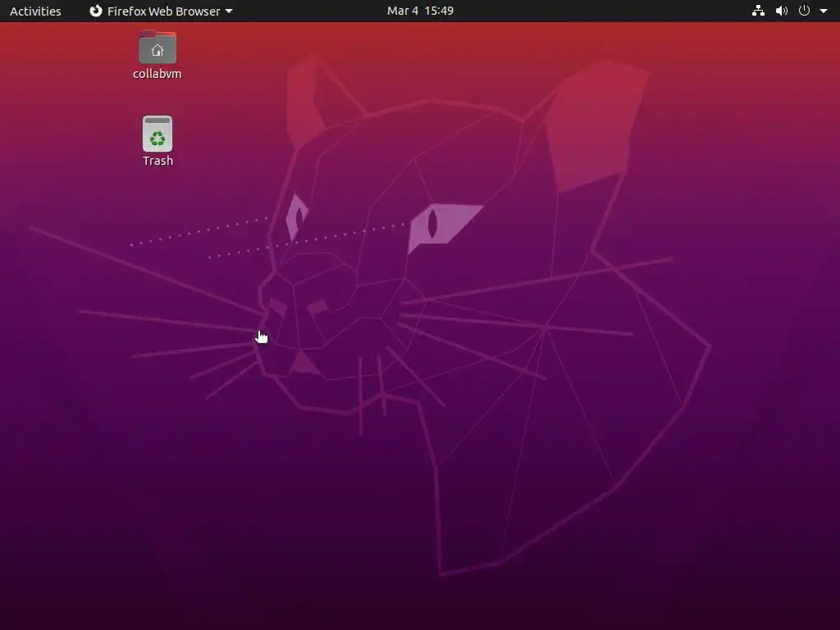This screenshot has width=840, height=630.
Task: Open the Activities overview
Action: [x=35, y=11]
